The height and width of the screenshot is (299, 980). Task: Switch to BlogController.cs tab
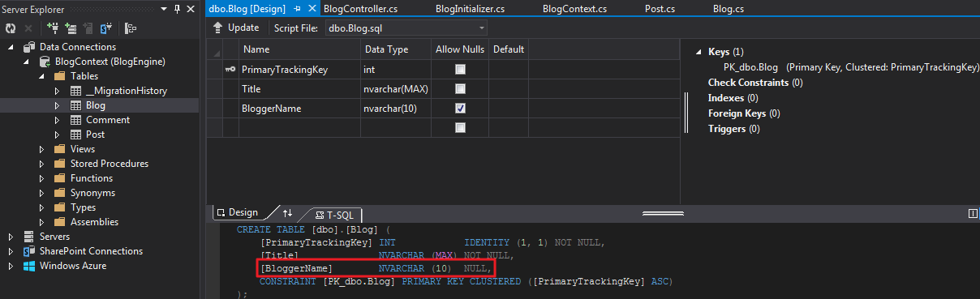[x=359, y=9]
